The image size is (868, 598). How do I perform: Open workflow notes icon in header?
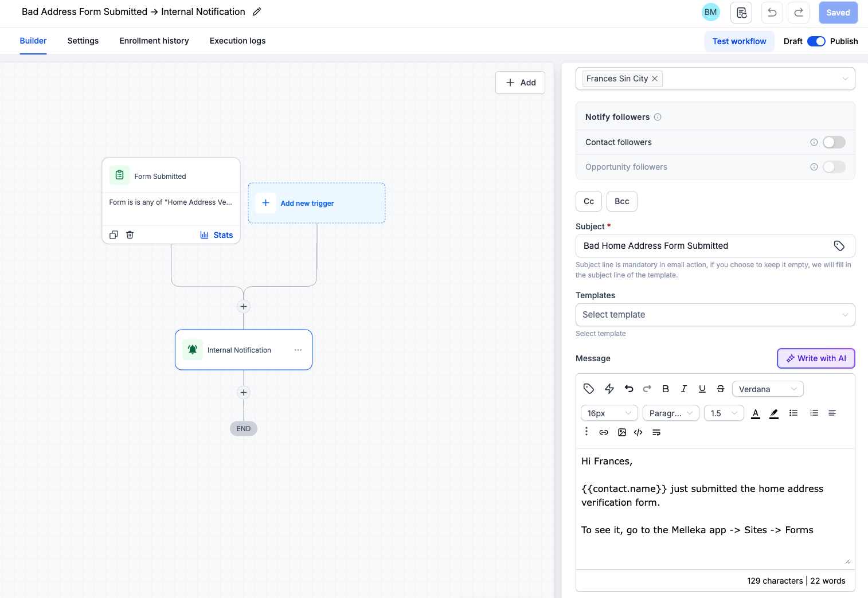pyautogui.click(x=741, y=13)
